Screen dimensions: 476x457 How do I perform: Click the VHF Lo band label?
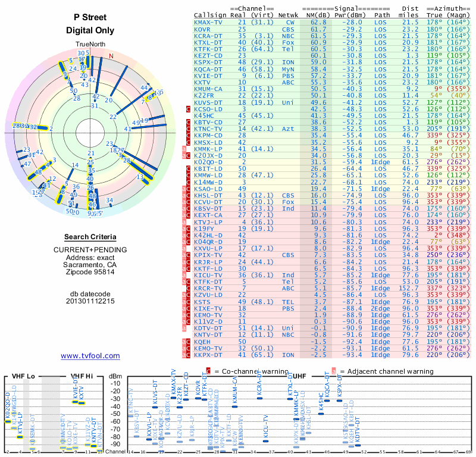tap(23, 376)
